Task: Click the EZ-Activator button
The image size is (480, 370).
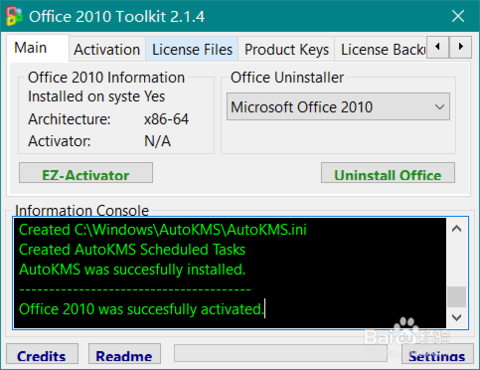Action: [x=86, y=173]
